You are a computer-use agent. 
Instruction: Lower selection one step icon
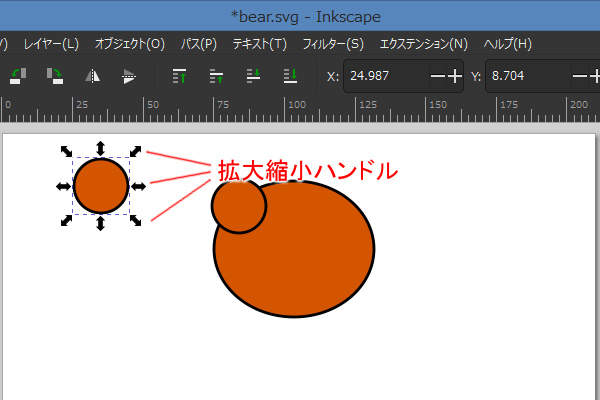pos(253,76)
